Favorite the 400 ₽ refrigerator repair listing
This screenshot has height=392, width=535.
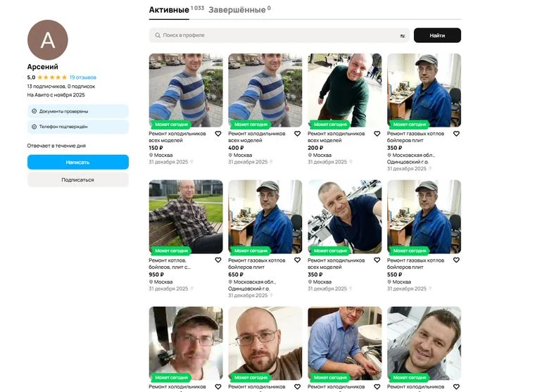298,134
